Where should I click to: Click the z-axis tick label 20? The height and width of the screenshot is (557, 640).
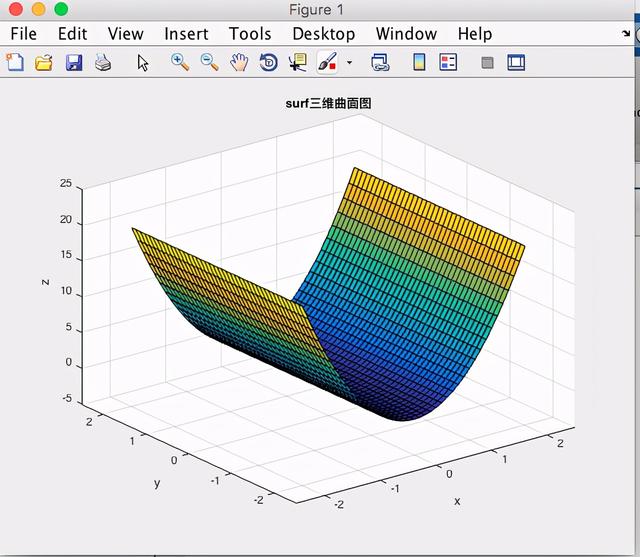pos(65,220)
